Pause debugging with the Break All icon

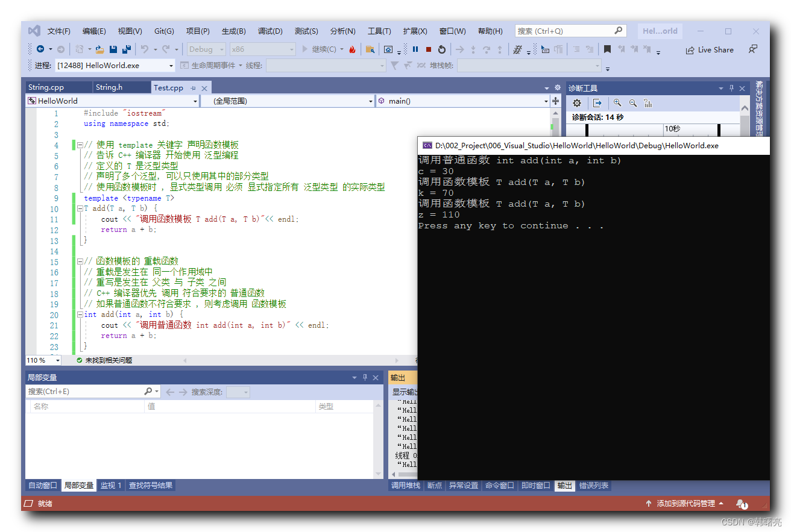coord(415,49)
